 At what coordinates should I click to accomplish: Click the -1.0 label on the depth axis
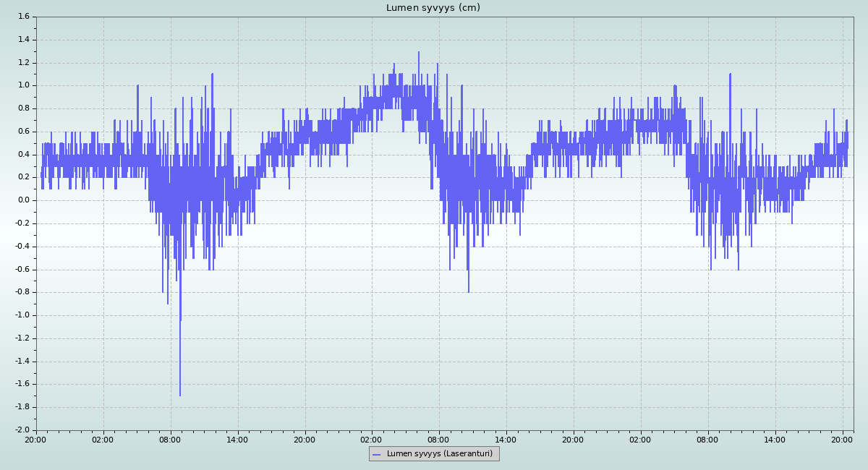(22, 315)
